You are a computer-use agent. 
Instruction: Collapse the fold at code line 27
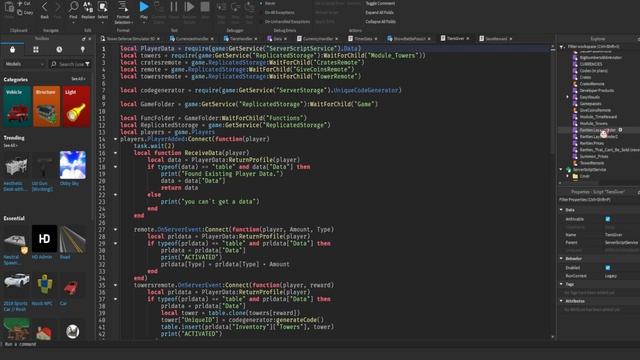pyautogui.click(x=116, y=229)
